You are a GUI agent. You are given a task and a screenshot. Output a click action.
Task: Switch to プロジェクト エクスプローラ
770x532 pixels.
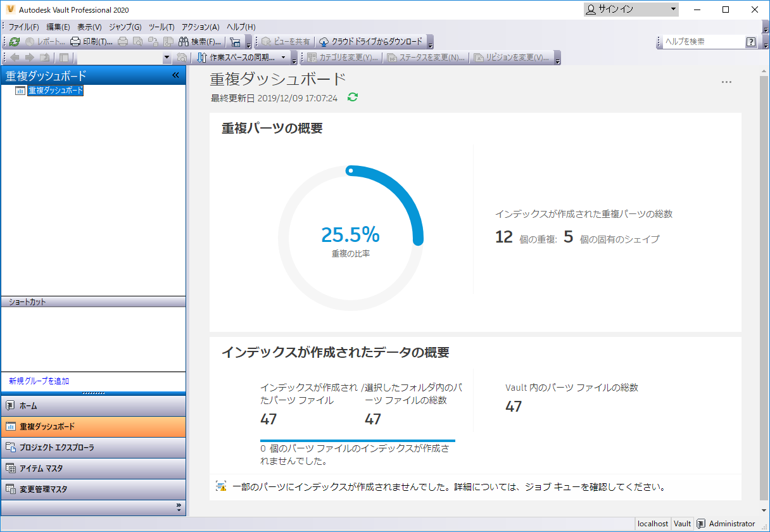click(x=94, y=448)
